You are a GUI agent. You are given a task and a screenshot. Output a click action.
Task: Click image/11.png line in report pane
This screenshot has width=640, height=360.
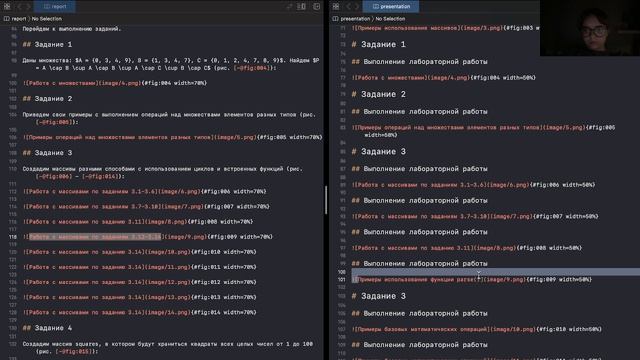tap(140, 267)
